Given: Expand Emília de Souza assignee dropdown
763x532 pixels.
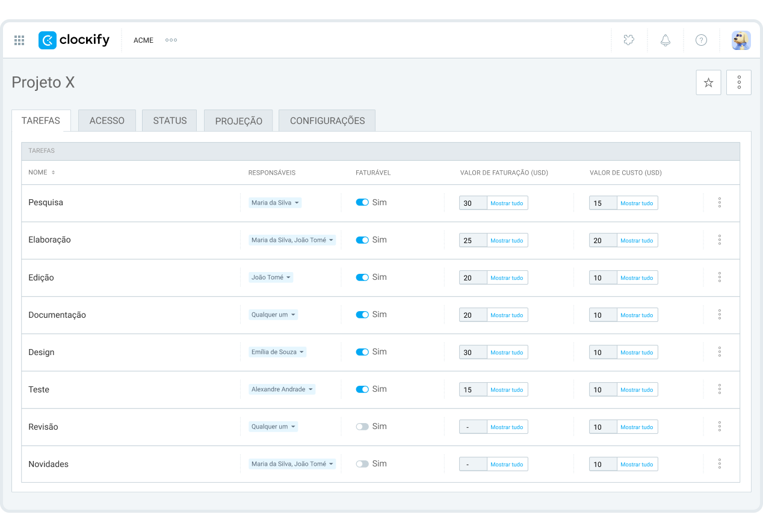Looking at the screenshot, I should [x=277, y=352].
